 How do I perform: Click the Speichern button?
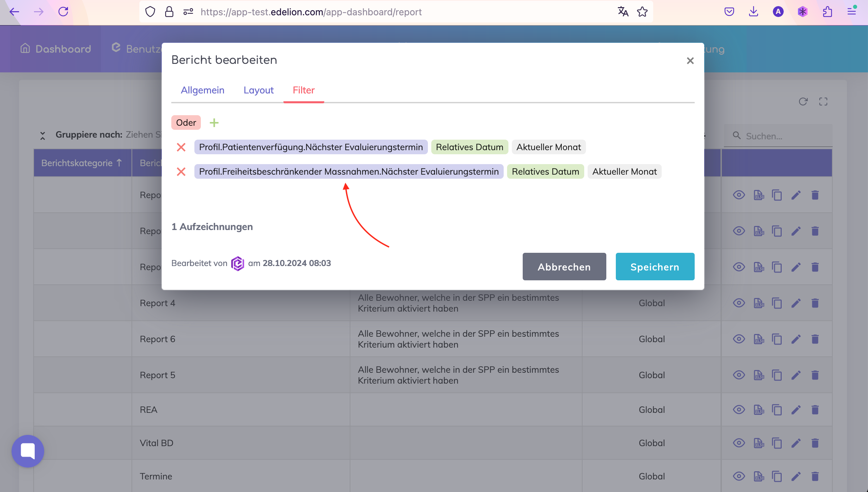[655, 267]
